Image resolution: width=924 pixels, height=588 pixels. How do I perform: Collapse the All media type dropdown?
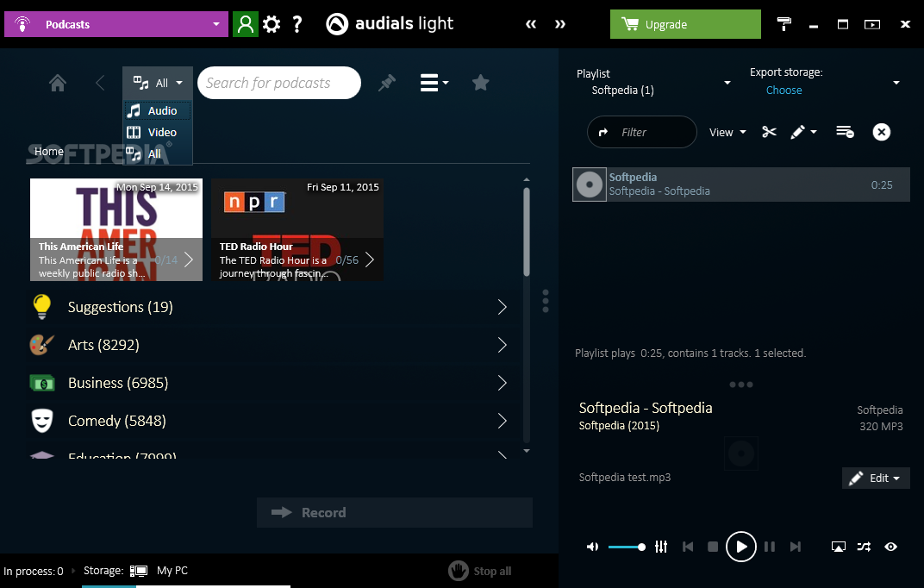click(158, 83)
